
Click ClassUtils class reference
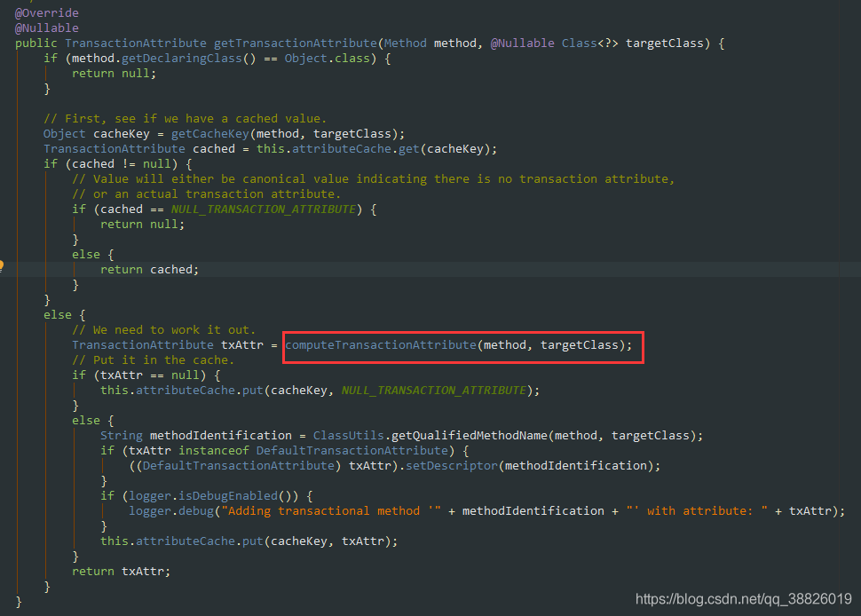(348, 436)
